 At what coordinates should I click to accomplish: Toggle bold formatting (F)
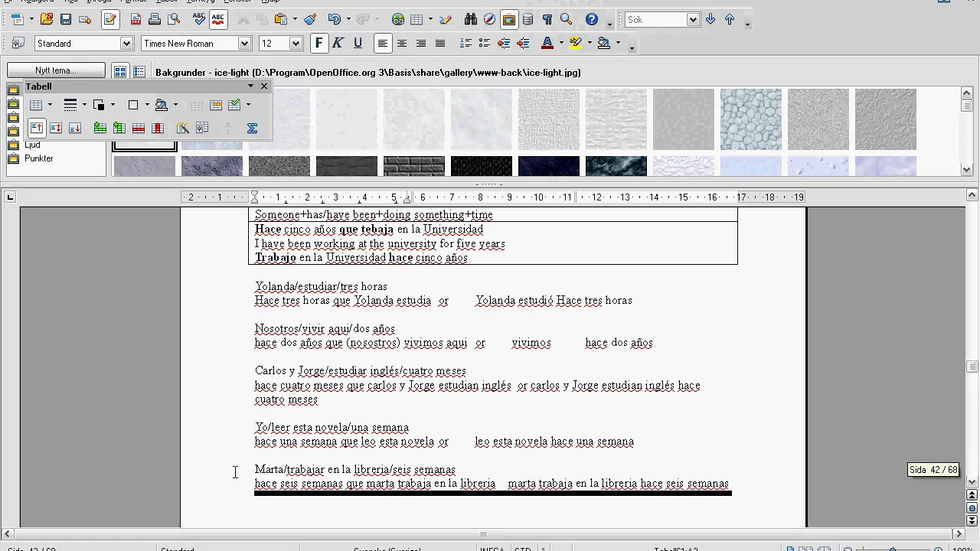pyautogui.click(x=319, y=44)
